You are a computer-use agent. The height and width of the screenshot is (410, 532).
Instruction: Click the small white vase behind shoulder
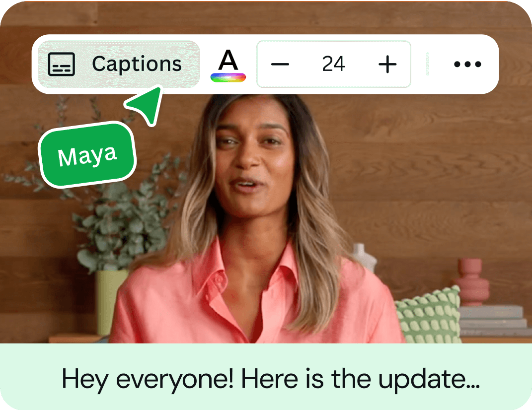click(x=364, y=257)
